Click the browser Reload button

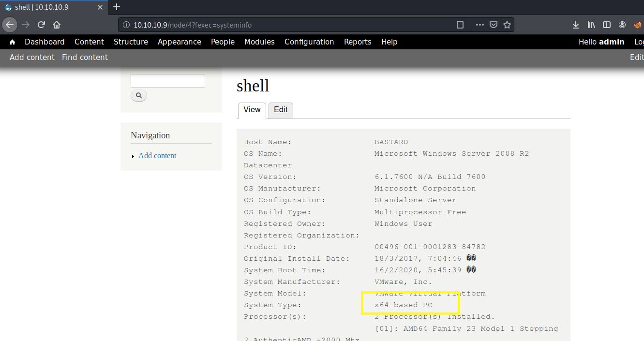[x=42, y=25]
